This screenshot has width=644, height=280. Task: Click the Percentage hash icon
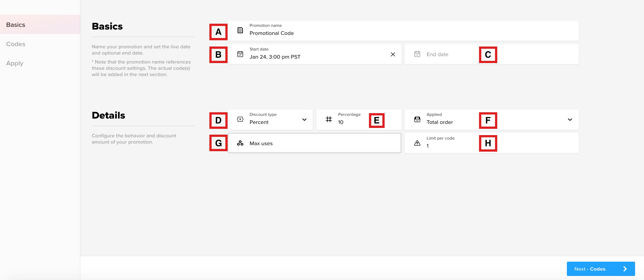tap(328, 119)
